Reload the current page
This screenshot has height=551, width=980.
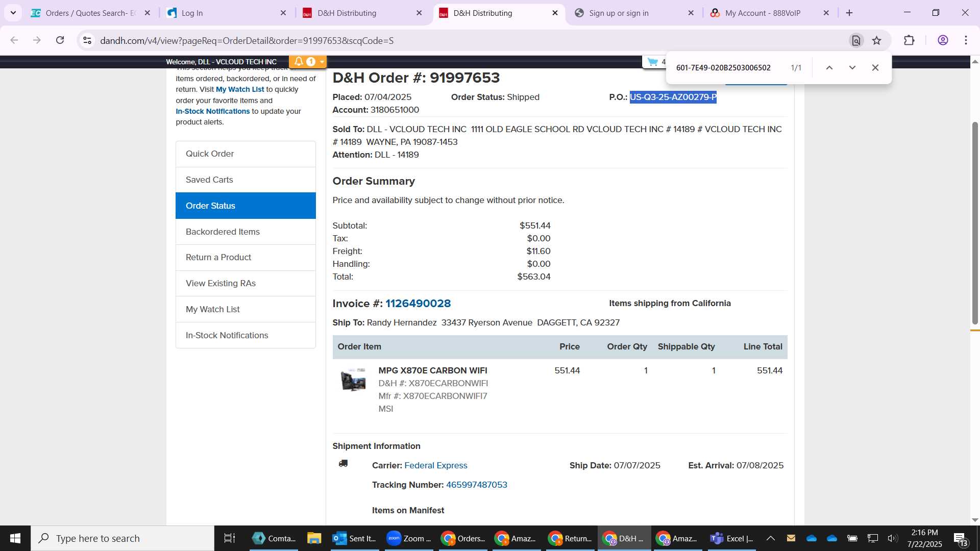pos(60,40)
